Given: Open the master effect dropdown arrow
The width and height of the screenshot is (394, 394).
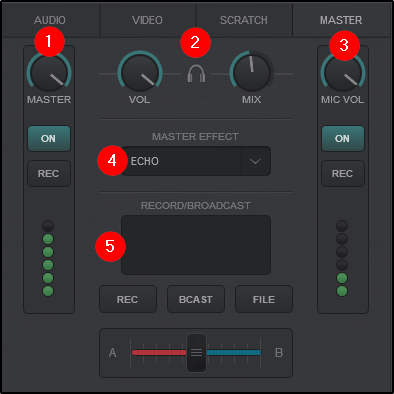Looking at the screenshot, I should click(x=255, y=161).
